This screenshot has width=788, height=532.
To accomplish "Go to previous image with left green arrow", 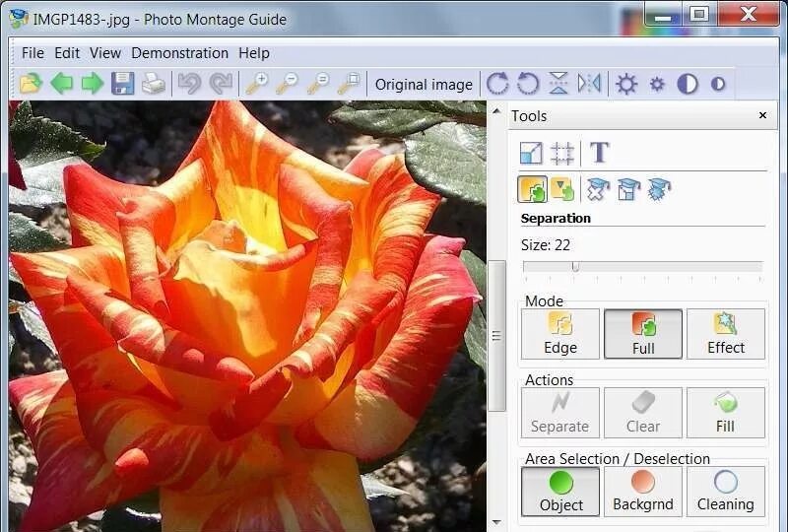I will pyautogui.click(x=62, y=84).
